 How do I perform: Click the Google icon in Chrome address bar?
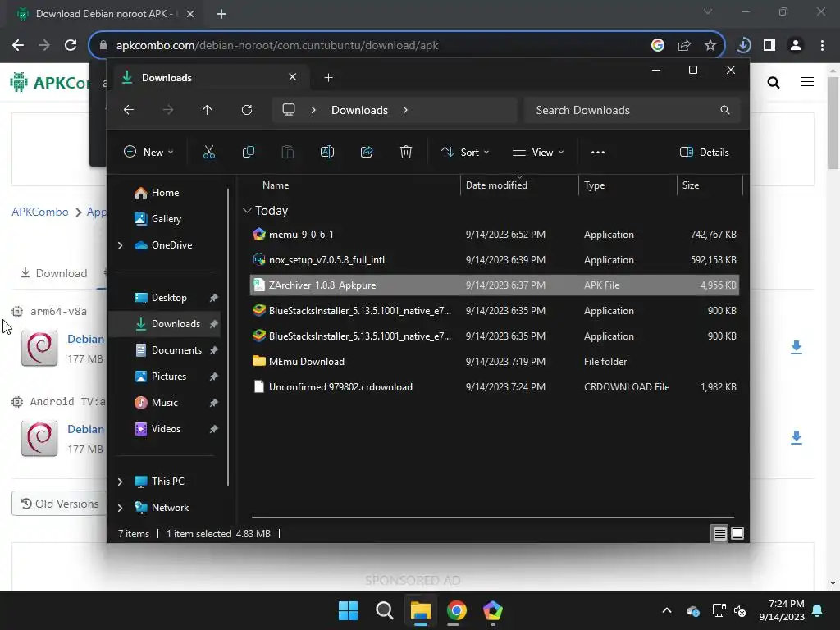658,45
